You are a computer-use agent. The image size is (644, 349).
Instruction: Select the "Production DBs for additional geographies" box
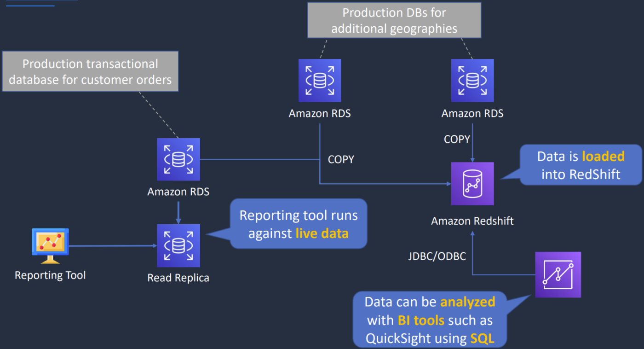click(x=394, y=20)
